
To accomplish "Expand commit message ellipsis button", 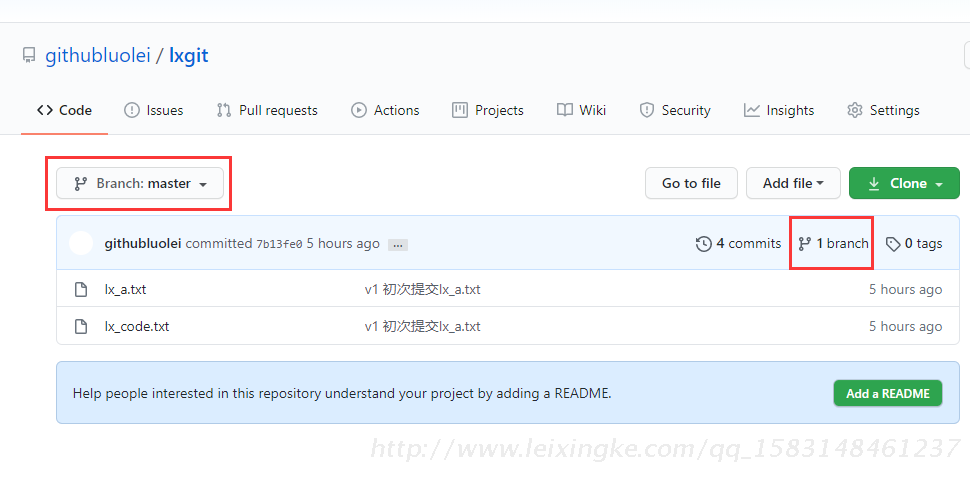I will coord(397,245).
